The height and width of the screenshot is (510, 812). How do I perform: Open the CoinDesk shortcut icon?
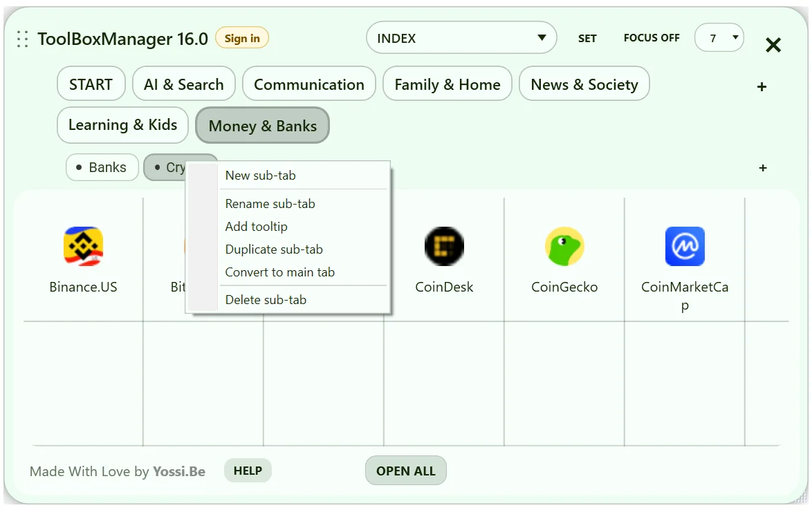[x=444, y=246]
